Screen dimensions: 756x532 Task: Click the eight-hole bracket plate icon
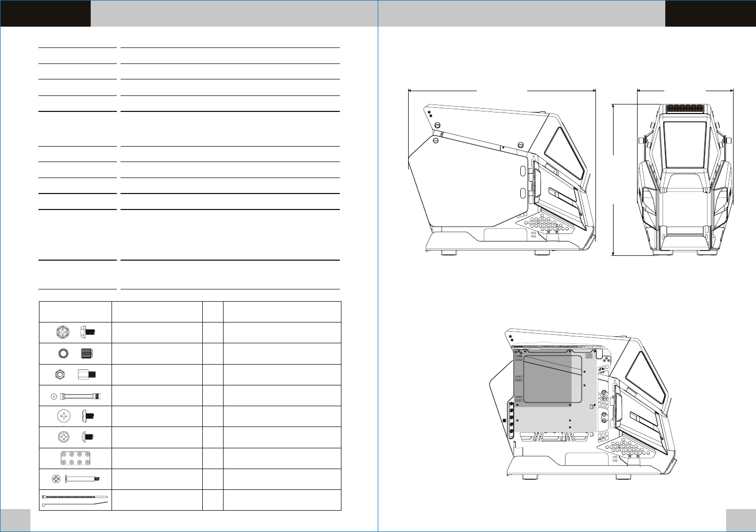75,458
